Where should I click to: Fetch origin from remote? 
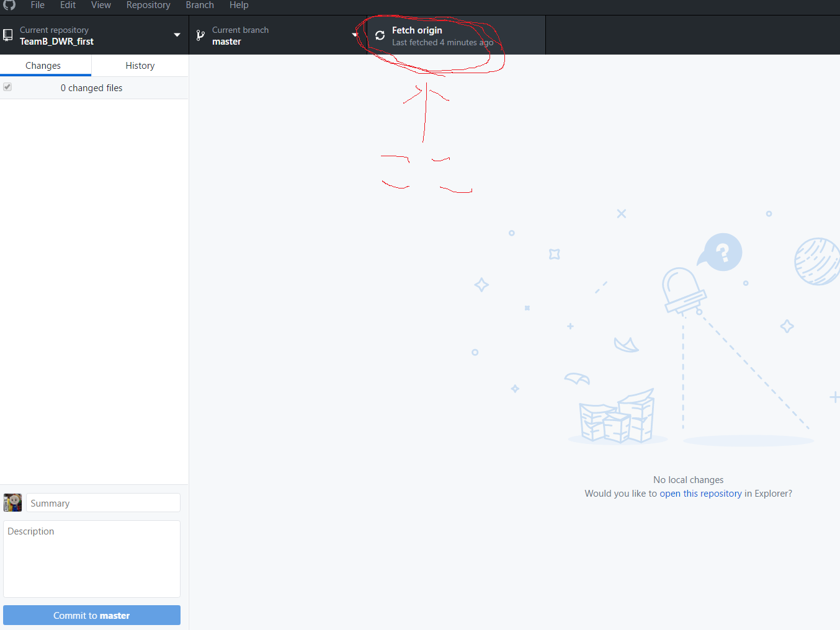click(x=457, y=35)
